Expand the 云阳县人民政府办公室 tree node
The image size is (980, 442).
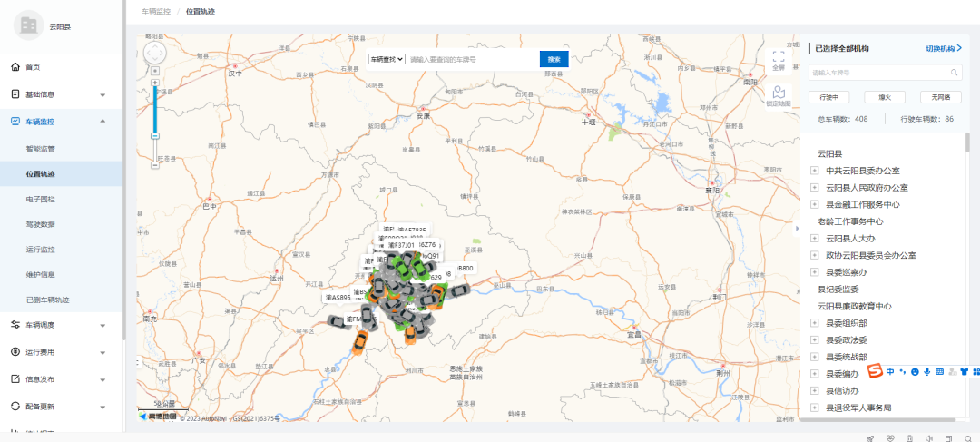pyautogui.click(x=814, y=187)
